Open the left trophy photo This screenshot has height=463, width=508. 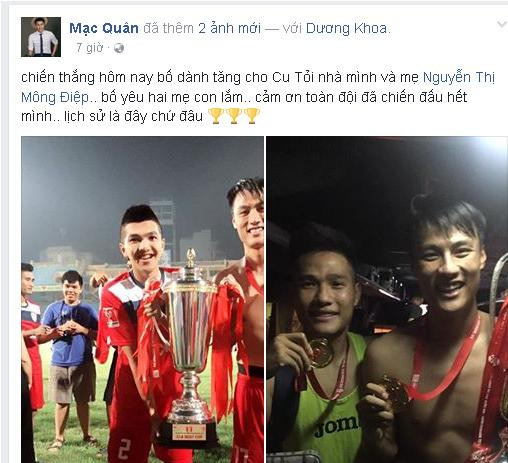(x=142, y=299)
